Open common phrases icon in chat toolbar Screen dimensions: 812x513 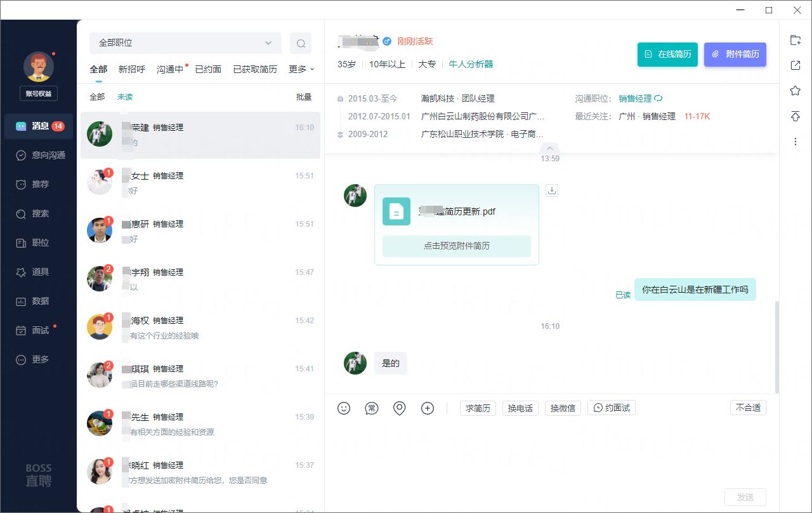(x=372, y=408)
